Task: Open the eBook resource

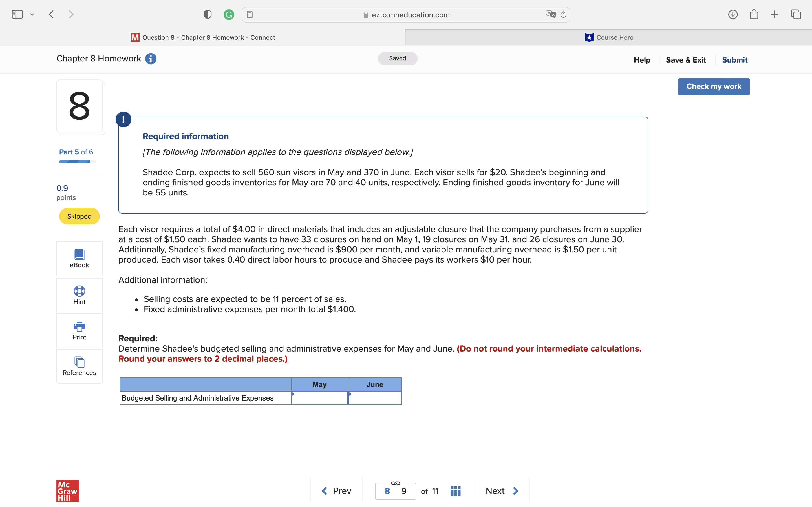Action: coord(79,258)
